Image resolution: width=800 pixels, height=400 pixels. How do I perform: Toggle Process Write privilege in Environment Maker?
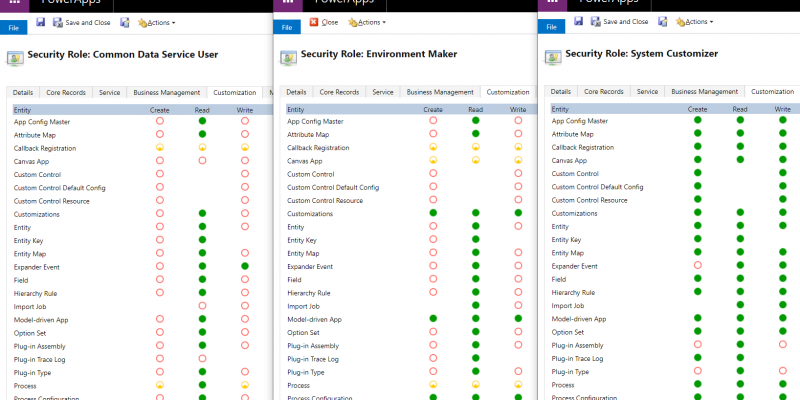click(518, 385)
